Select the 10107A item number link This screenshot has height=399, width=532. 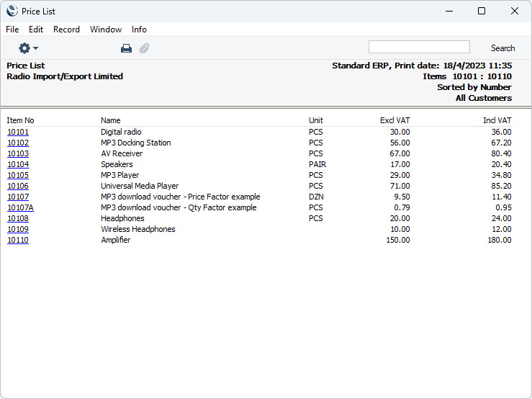(x=20, y=208)
